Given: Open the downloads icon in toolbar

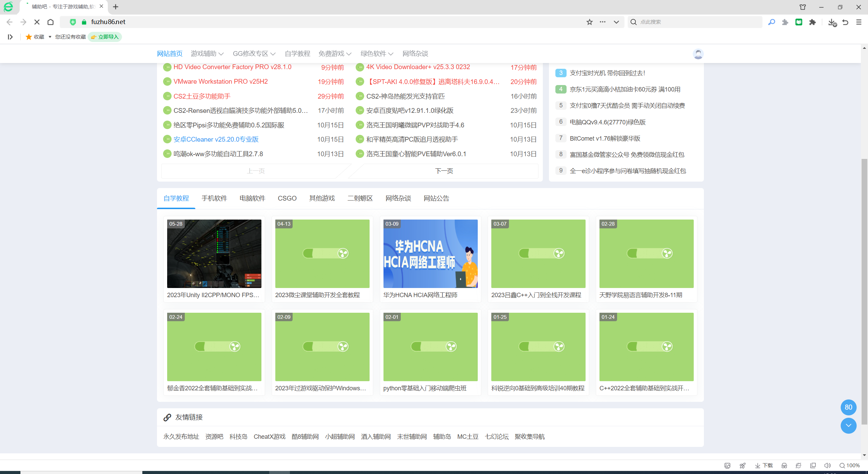Looking at the screenshot, I should click(x=832, y=22).
